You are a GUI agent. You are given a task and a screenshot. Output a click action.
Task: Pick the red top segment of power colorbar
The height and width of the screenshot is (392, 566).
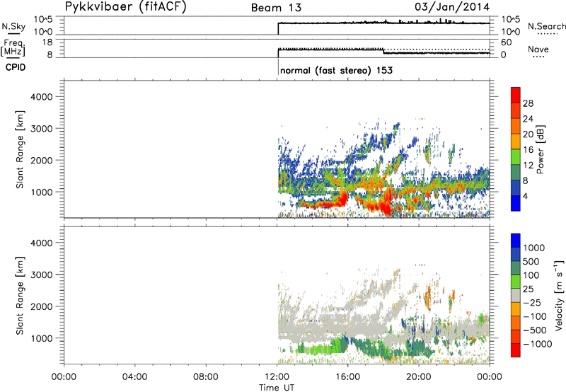(516, 96)
